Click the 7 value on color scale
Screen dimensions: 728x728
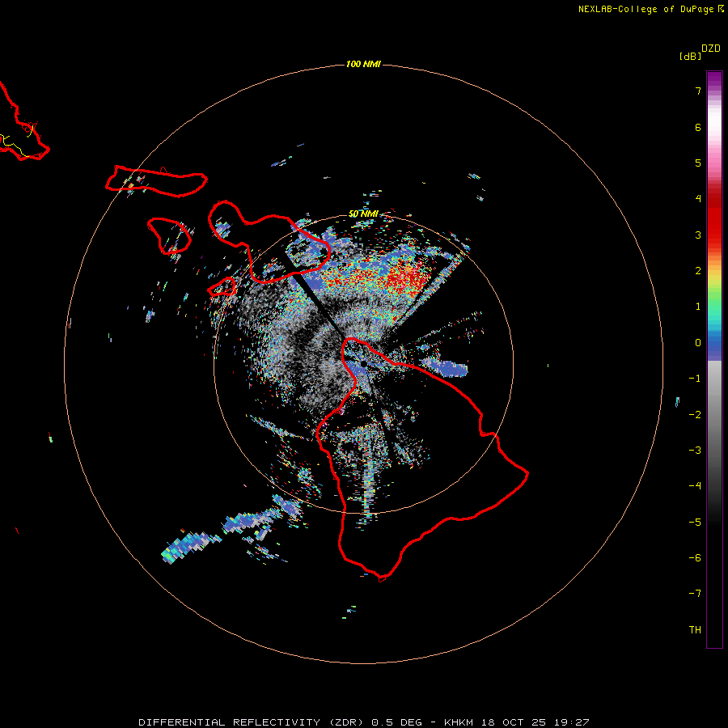tap(698, 91)
